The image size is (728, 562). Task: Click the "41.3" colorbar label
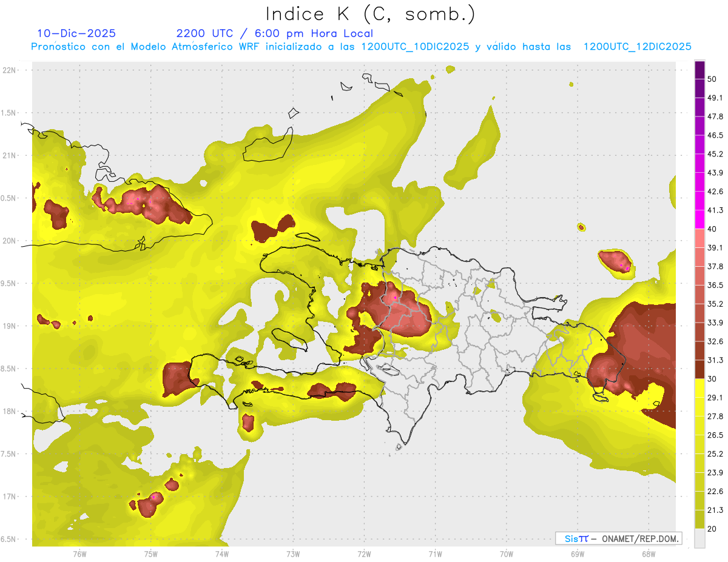pyautogui.click(x=715, y=210)
